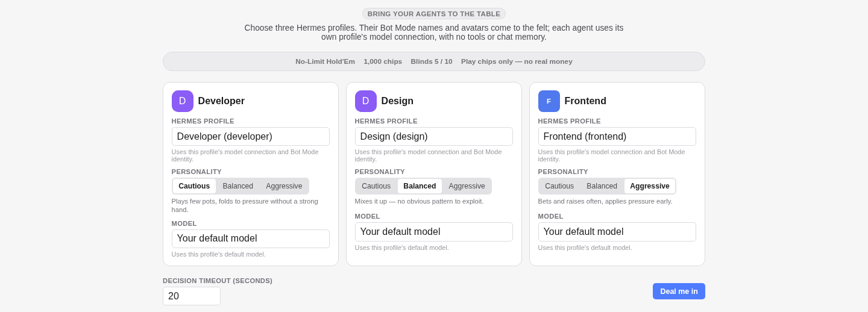Click the 'Decision timeout (seconds)' label
The image size is (868, 312).
[x=218, y=281]
